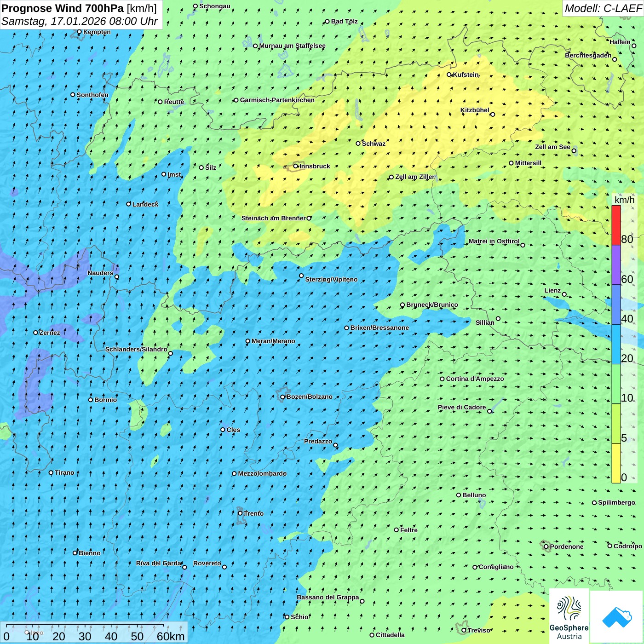The height and width of the screenshot is (644, 644).
Task: Select the Kempten city marker
Action: 79,32
